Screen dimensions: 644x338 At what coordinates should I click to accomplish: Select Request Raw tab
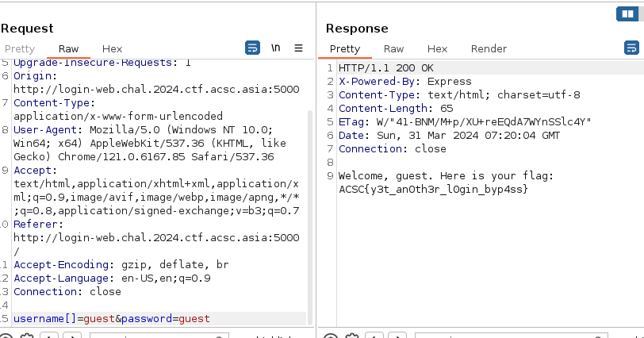point(68,49)
